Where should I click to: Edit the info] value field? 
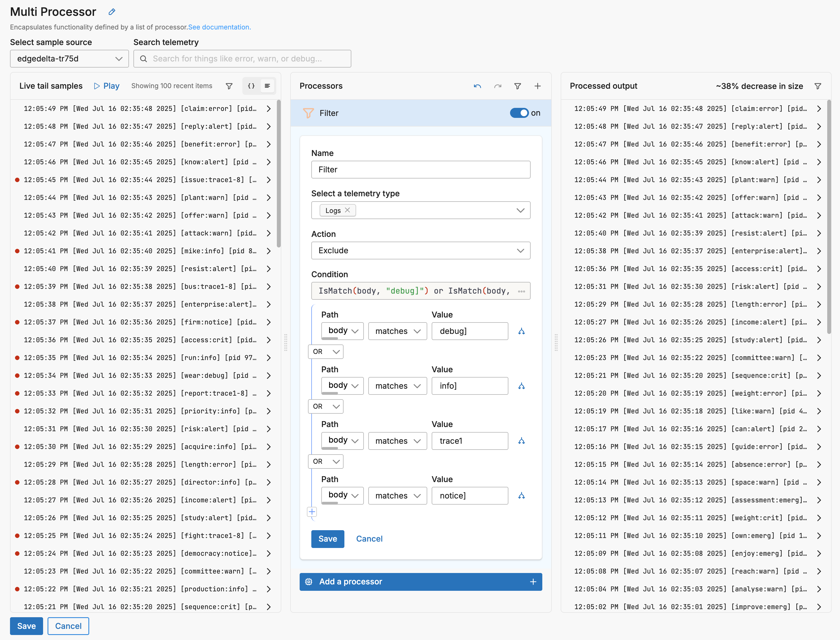(469, 386)
